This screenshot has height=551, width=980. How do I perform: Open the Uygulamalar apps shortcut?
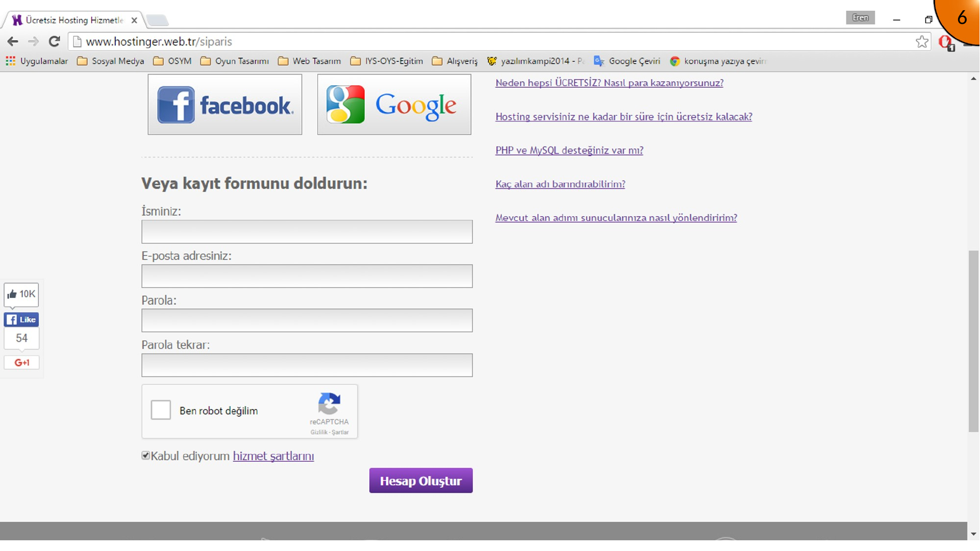coord(37,61)
